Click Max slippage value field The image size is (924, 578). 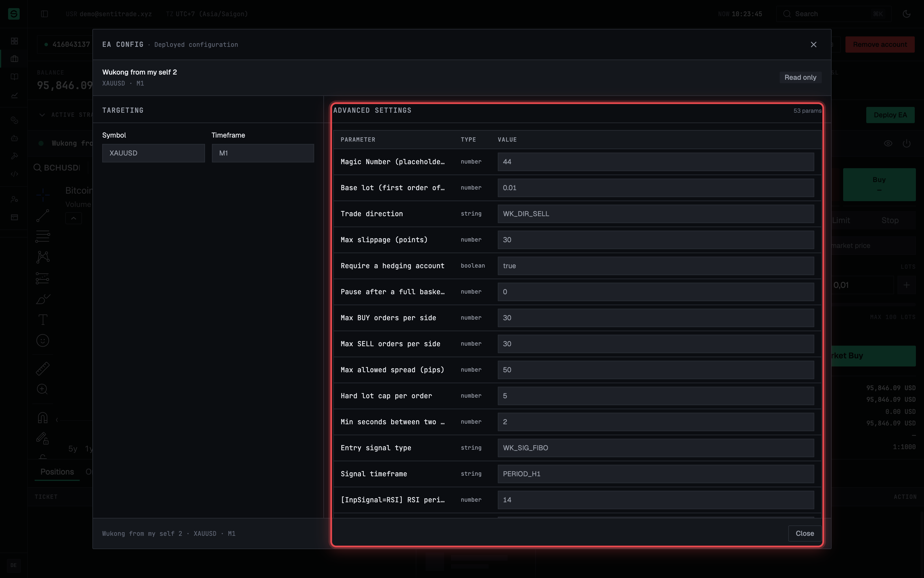click(655, 240)
